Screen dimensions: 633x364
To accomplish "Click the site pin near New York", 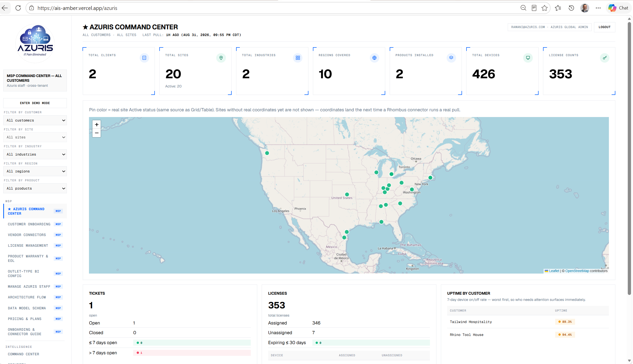I will coord(430,178).
